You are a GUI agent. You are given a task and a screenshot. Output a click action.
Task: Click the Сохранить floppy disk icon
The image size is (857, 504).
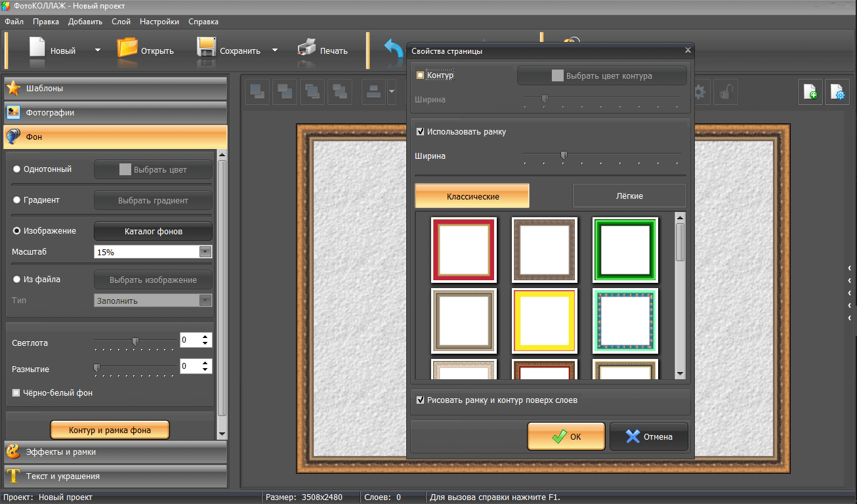point(207,48)
